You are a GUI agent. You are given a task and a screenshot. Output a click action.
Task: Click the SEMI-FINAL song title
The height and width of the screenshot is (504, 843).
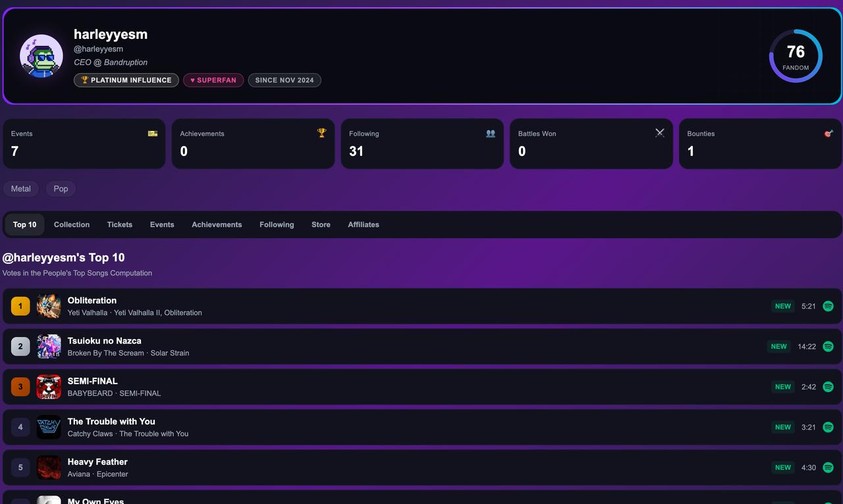coord(93,381)
